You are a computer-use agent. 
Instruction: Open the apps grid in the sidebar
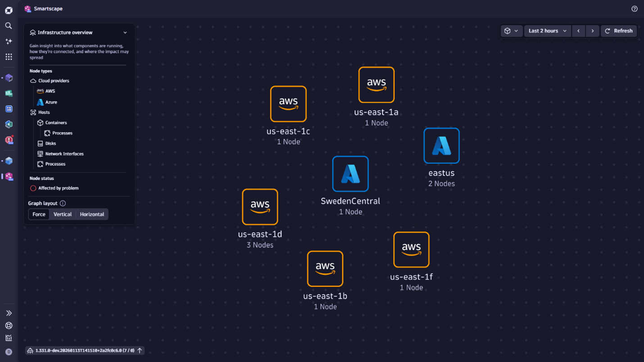pos(8,57)
